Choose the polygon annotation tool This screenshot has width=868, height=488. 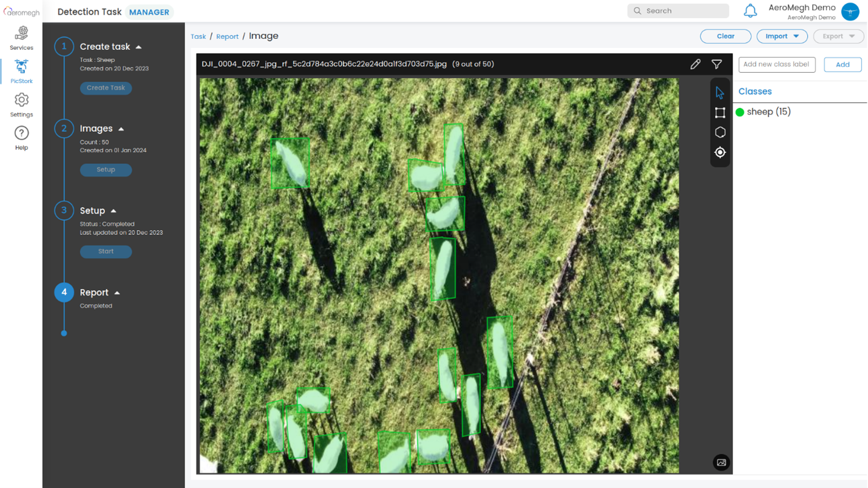pos(720,132)
